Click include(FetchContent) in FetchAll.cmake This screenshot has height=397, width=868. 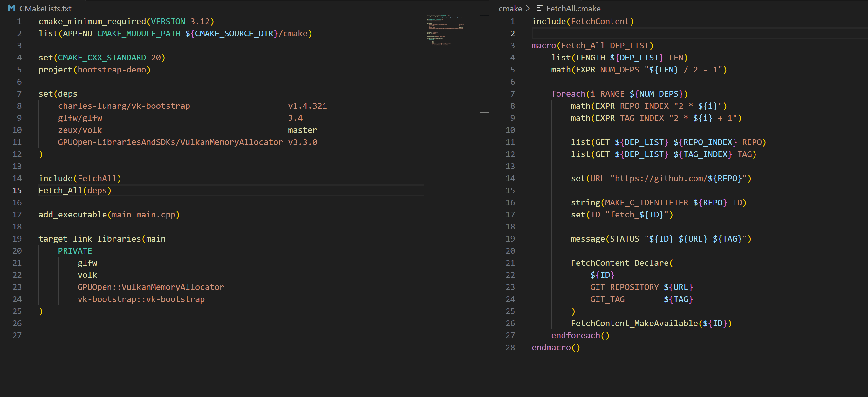click(583, 21)
